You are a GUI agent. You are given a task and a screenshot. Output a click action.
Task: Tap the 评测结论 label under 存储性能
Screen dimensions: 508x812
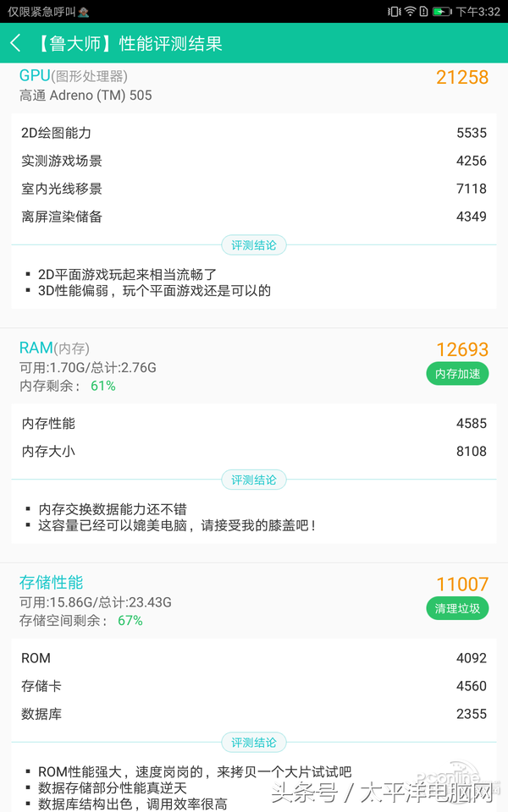(254, 743)
